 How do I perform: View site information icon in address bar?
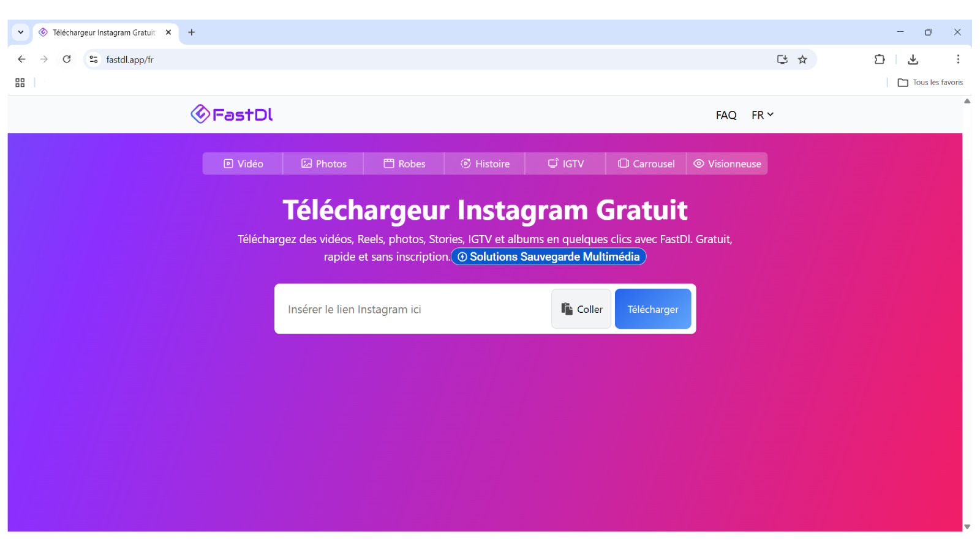click(x=94, y=59)
